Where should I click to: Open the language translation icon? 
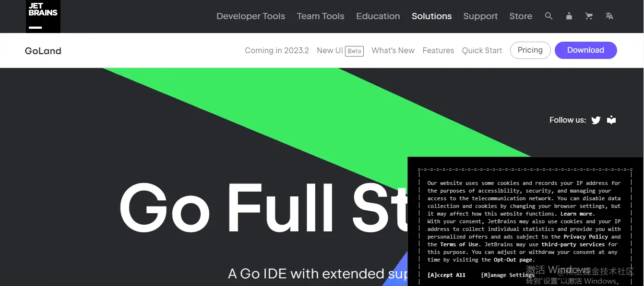(x=609, y=16)
